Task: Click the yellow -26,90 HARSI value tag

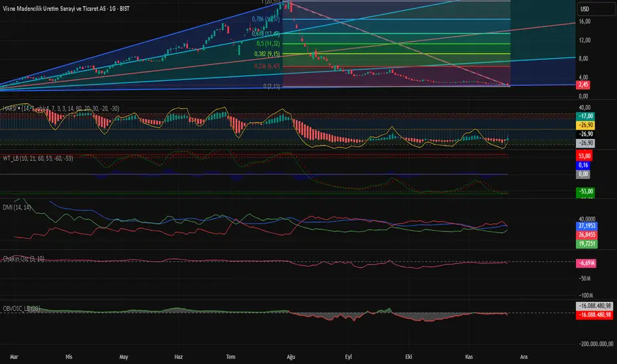Action: (585, 124)
